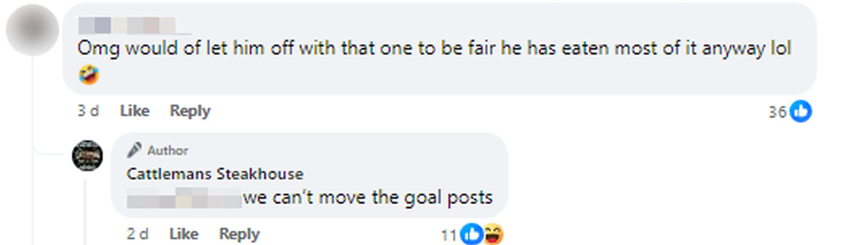Image resolution: width=868 pixels, height=245 pixels.
Task: Select the Author label
Action: pyautogui.click(x=168, y=150)
